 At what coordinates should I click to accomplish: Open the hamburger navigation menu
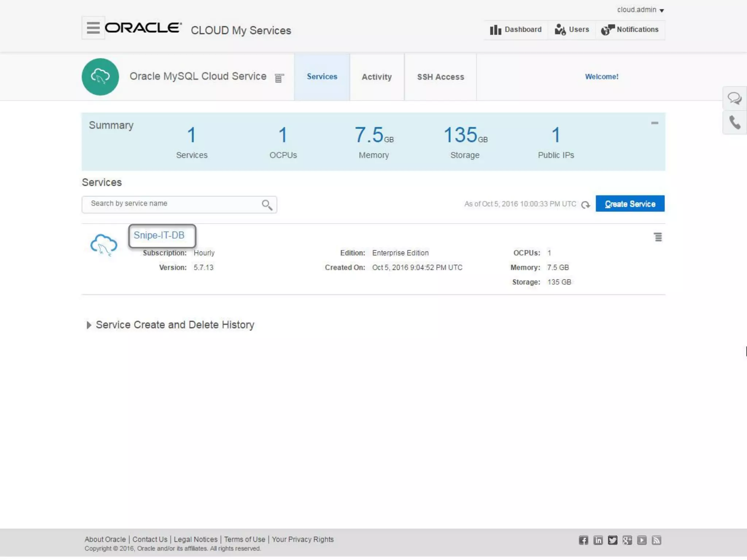pyautogui.click(x=93, y=28)
